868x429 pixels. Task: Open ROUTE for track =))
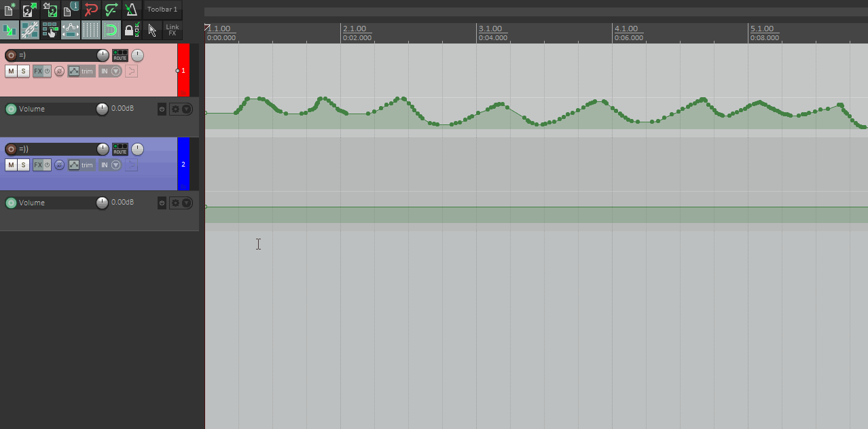[120, 149]
